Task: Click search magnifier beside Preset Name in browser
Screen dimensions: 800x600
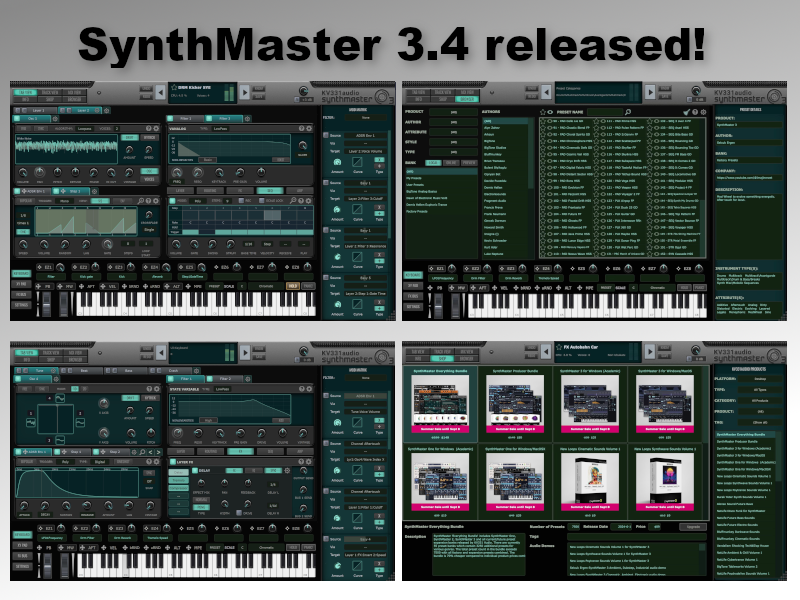Action: point(628,112)
